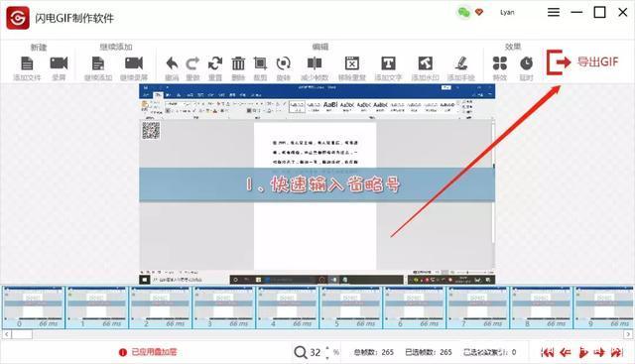Click the VIP diamond icon
Image resolution: width=635 pixels, height=364 pixels.
tap(479, 12)
